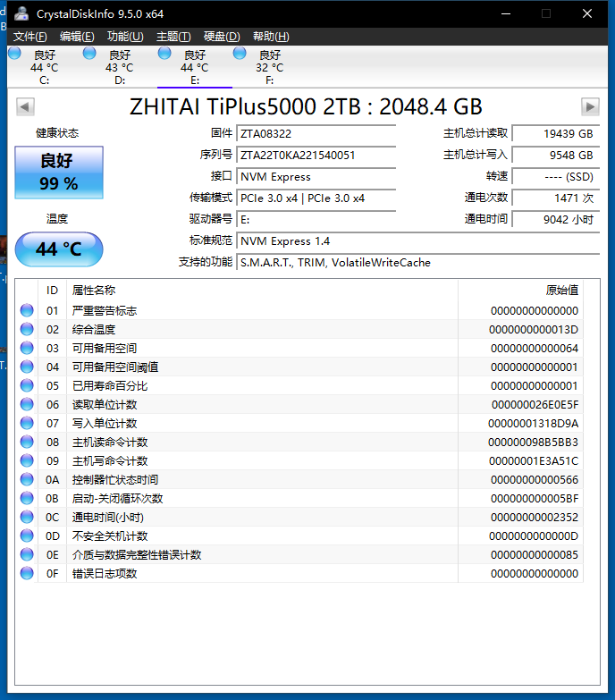Click the total host reads value 19439 GB
The height and width of the screenshot is (700, 615).
click(x=556, y=133)
